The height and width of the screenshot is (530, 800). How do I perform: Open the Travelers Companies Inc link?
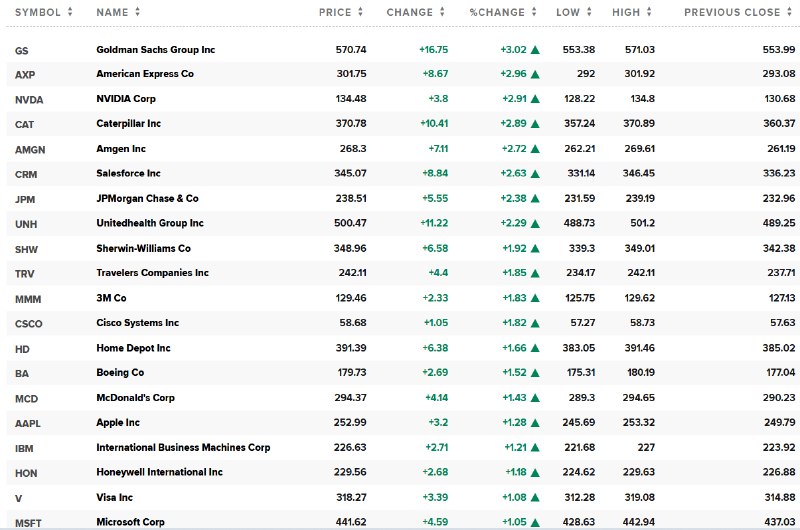(153, 272)
